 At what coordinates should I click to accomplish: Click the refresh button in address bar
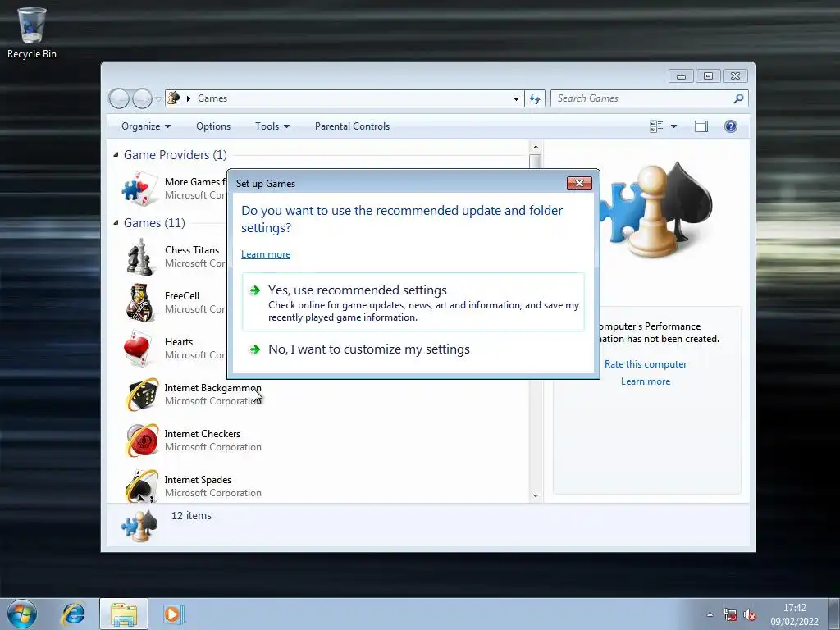click(x=535, y=98)
